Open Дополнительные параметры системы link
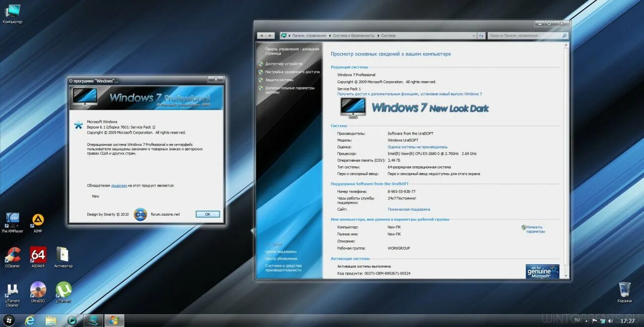Screen dimensions: 644x327 [290, 90]
